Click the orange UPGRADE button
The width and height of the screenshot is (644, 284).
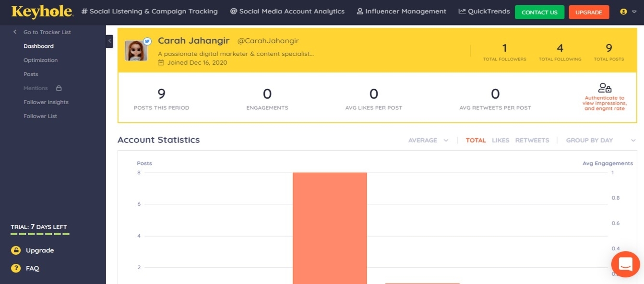[589, 12]
